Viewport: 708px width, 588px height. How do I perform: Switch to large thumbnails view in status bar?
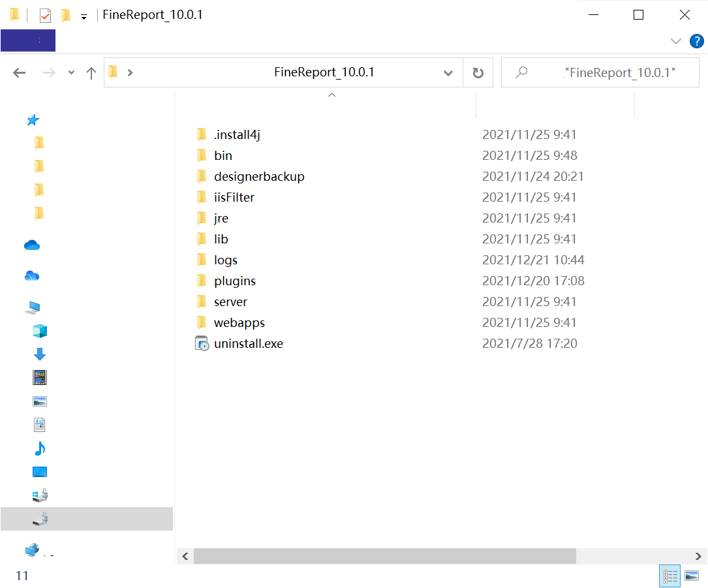(x=691, y=576)
